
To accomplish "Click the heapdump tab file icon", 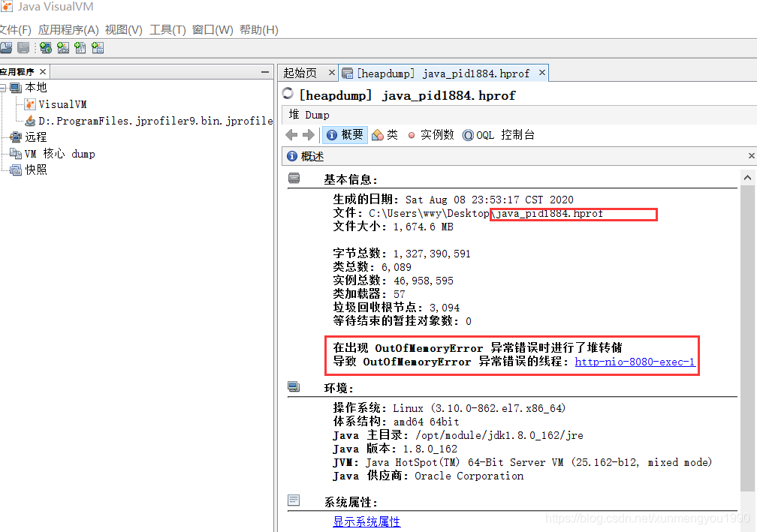I will [347, 74].
